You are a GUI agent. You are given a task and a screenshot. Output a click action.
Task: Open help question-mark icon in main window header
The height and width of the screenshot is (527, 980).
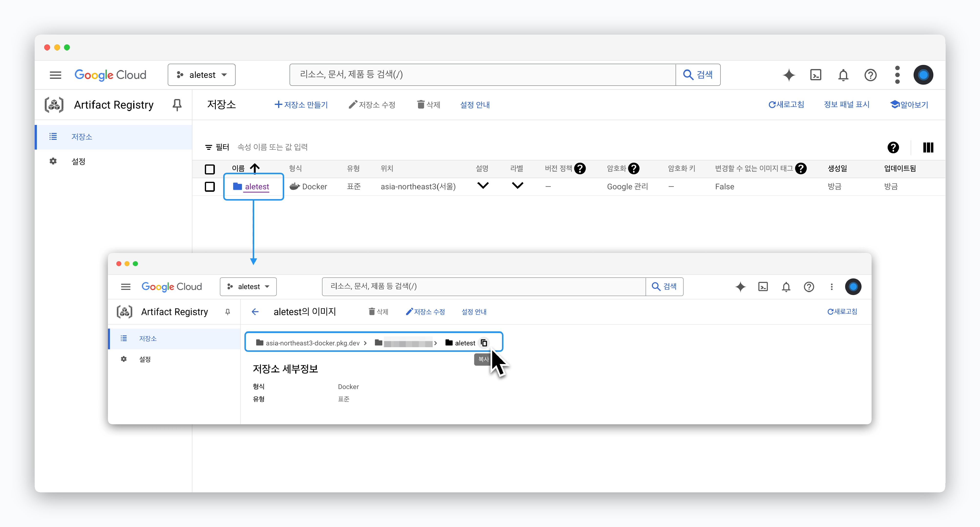coord(870,75)
